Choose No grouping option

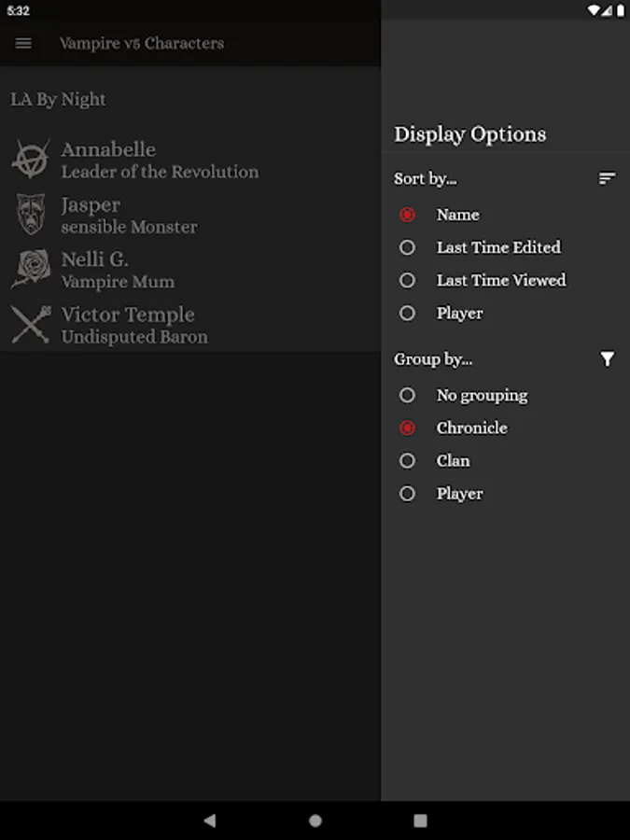[x=408, y=396]
